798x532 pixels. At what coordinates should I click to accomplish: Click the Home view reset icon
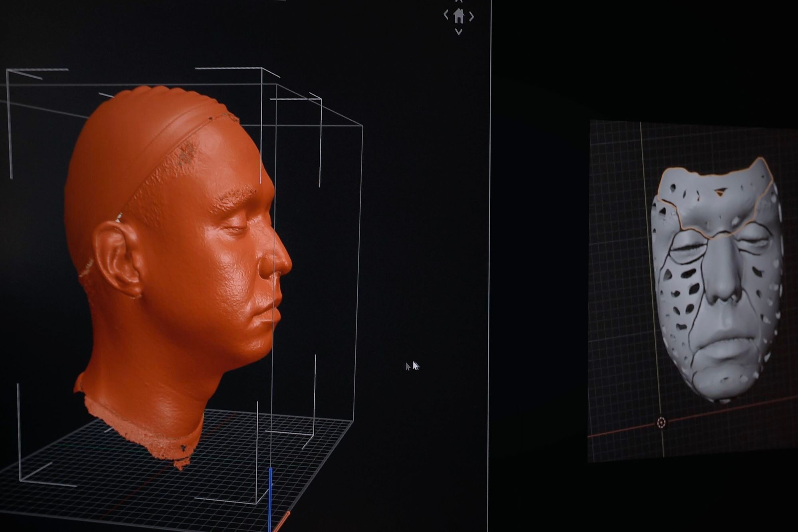click(x=459, y=16)
